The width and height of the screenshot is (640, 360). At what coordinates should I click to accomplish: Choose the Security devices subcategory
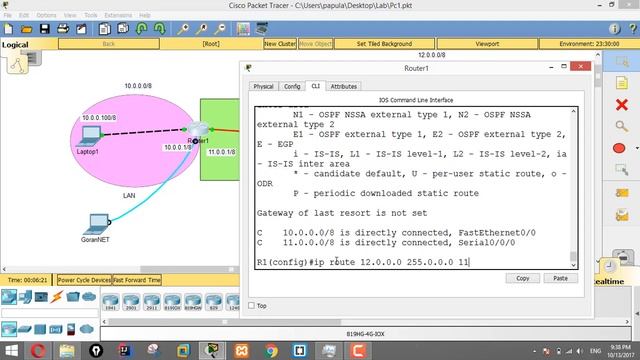click(x=71, y=329)
